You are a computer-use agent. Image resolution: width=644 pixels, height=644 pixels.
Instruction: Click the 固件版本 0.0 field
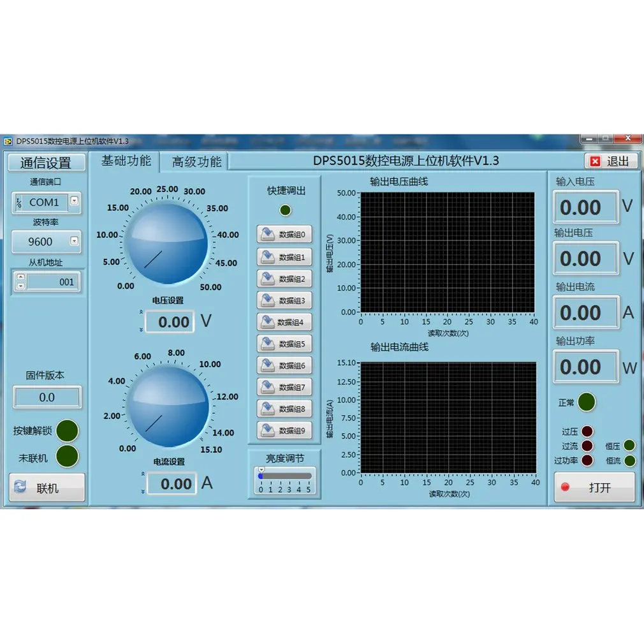tap(47, 397)
